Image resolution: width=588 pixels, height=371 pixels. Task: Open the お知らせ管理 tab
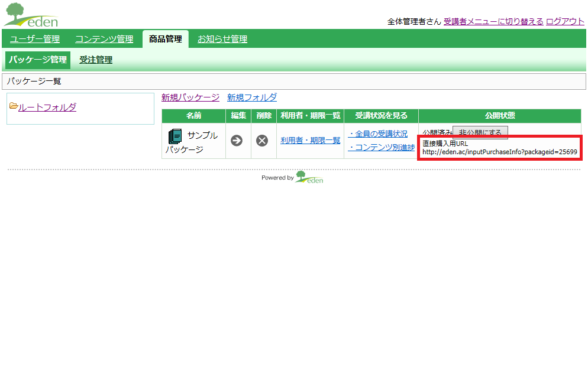[222, 39]
